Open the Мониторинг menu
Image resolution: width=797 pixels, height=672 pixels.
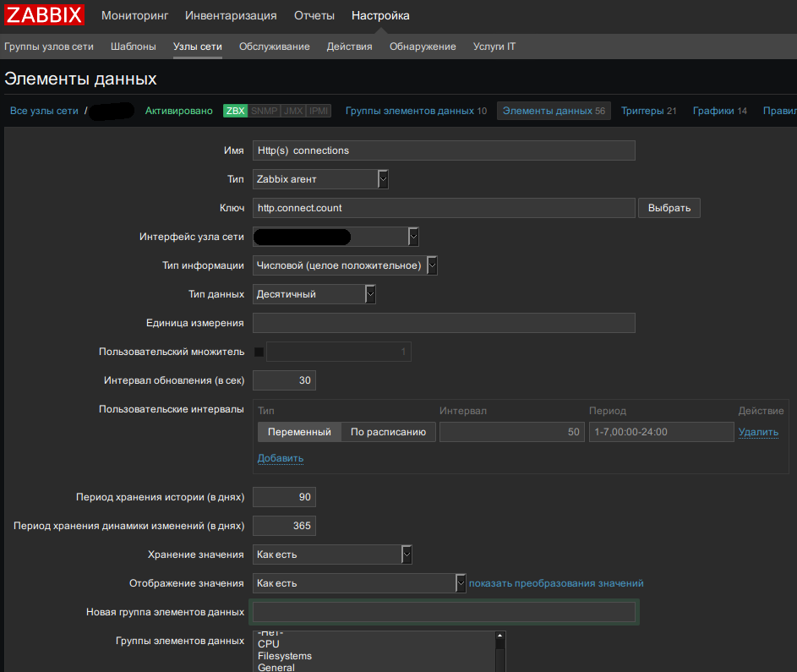[134, 15]
